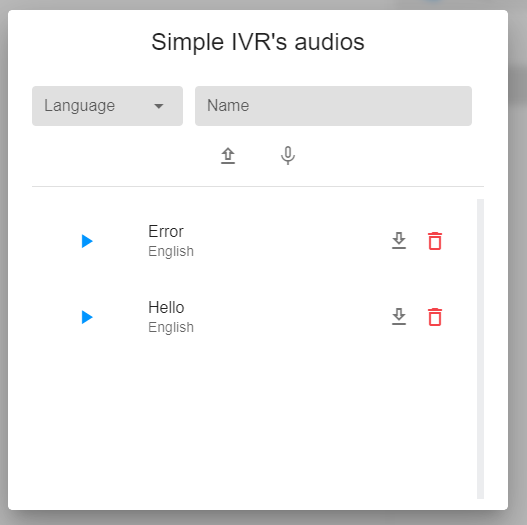Click English label under Hello
527x525 pixels.
click(x=171, y=327)
